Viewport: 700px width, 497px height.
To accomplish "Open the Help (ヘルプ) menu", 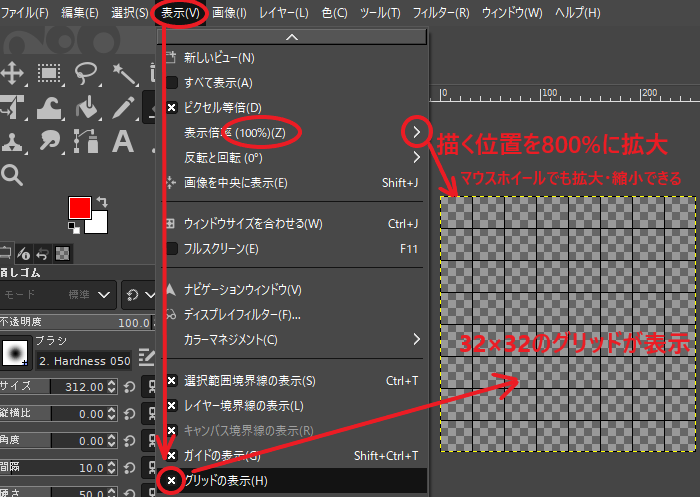I will pos(578,13).
